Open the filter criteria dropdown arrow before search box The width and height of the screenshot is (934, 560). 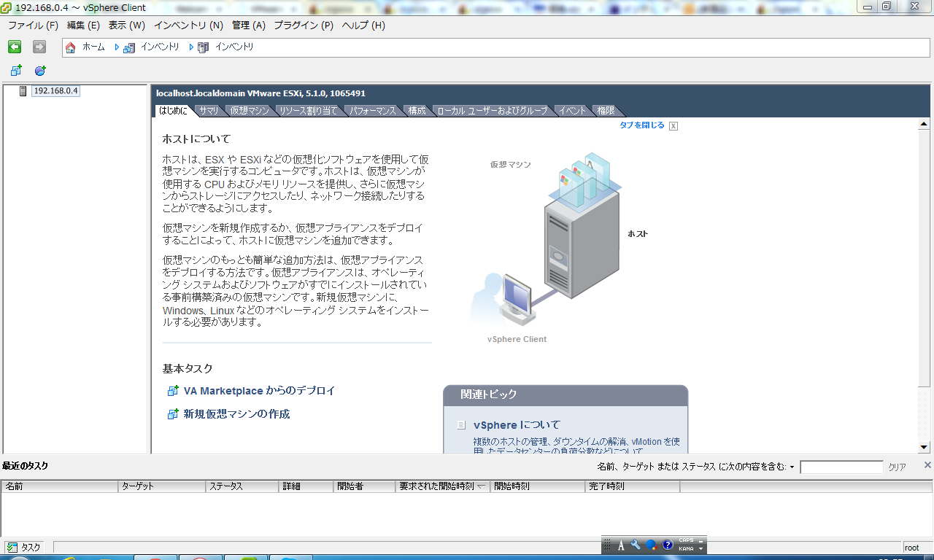(x=792, y=467)
